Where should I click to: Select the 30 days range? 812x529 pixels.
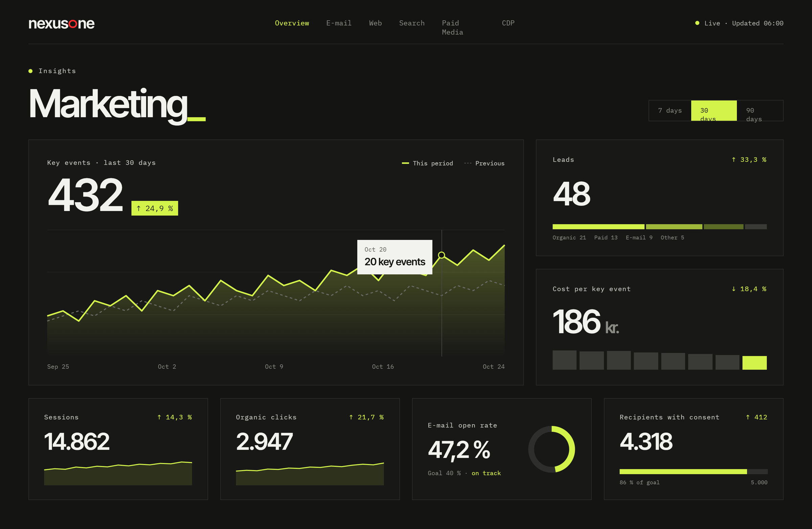pos(714,111)
